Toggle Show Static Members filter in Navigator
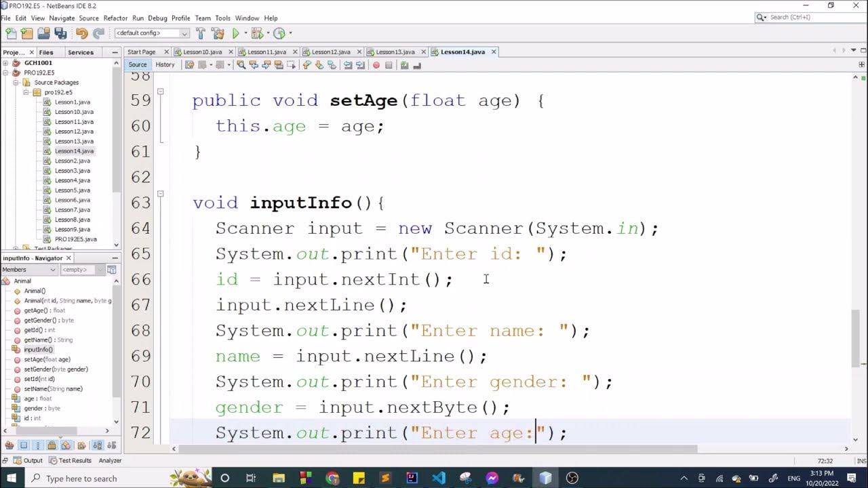The height and width of the screenshot is (488, 868). [x=38, y=445]
